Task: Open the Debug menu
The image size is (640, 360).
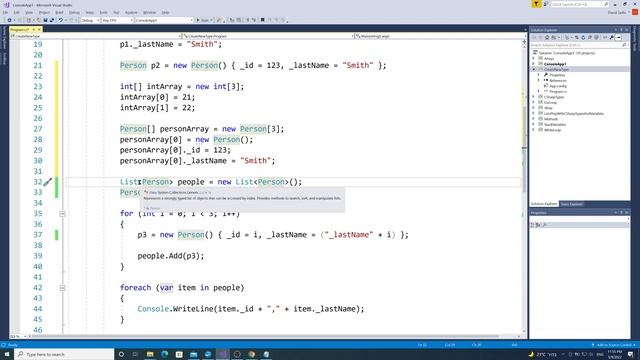Action: [x=74, y=13]
